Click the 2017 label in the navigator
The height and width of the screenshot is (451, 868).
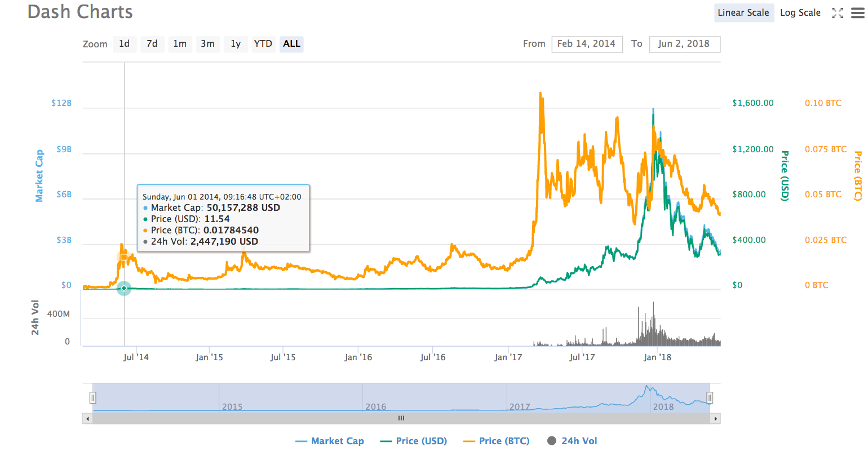520,407
